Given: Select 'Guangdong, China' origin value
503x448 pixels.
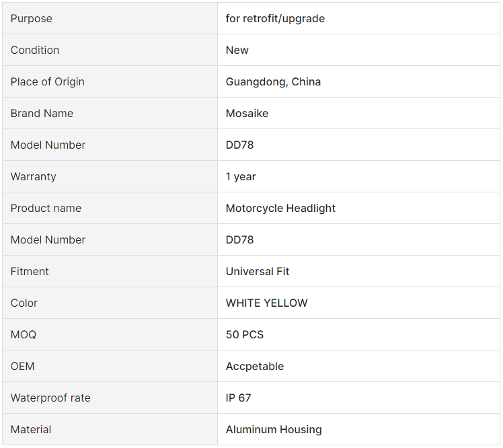Looking at the screenshot, I should [273, 82].
